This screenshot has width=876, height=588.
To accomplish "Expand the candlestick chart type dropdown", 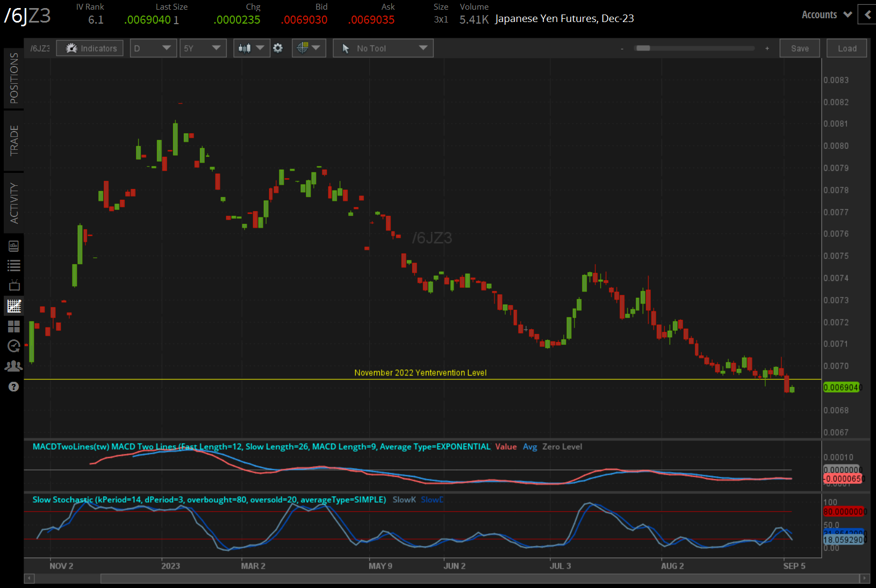I will point(252,48).
